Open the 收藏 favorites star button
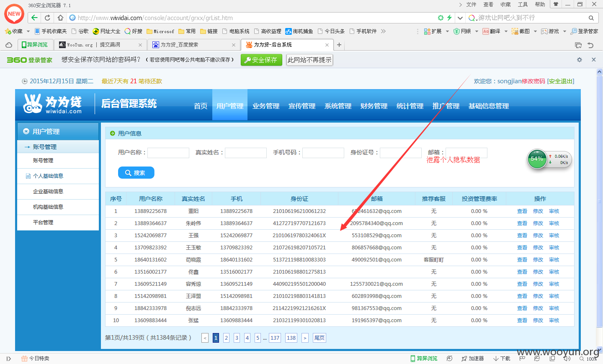This screenshot has width=603, height=364. tap(13, 31)
